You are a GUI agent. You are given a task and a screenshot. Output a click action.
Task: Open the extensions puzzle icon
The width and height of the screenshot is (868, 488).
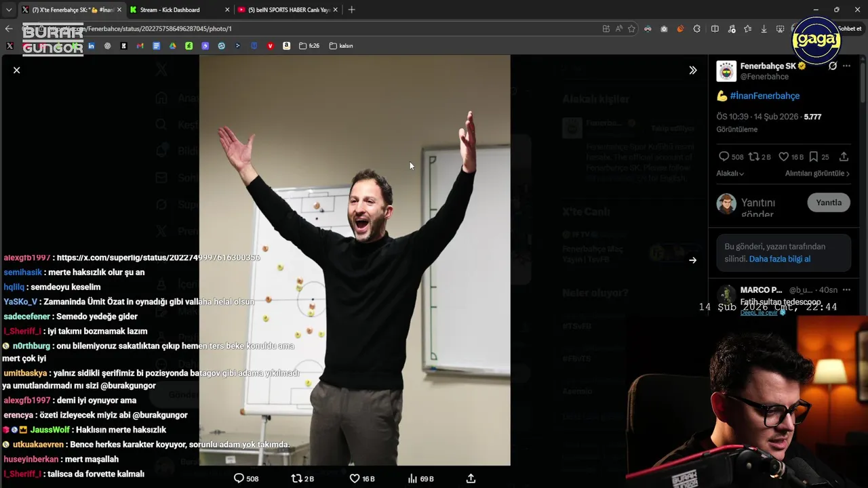tap(696, 28)
